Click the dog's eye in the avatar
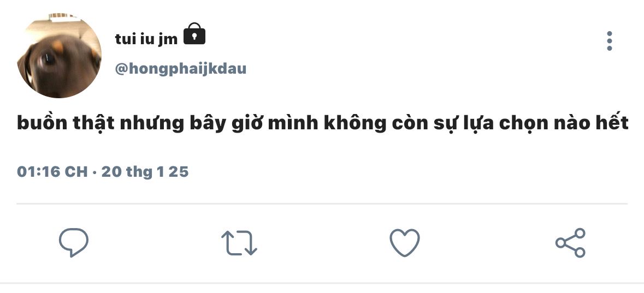644x293 pixels. click(48, 59)
